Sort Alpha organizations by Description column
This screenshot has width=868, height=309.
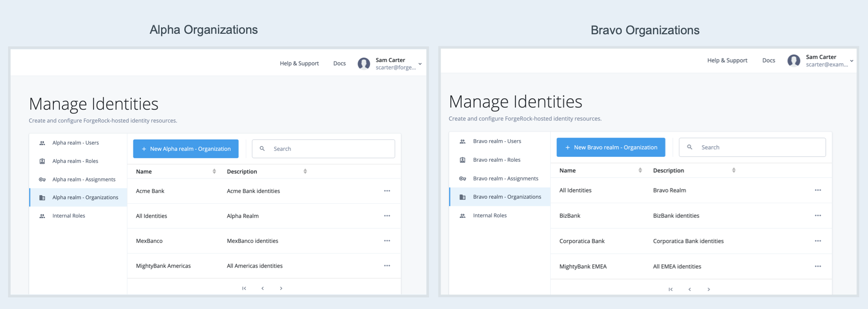305,171
